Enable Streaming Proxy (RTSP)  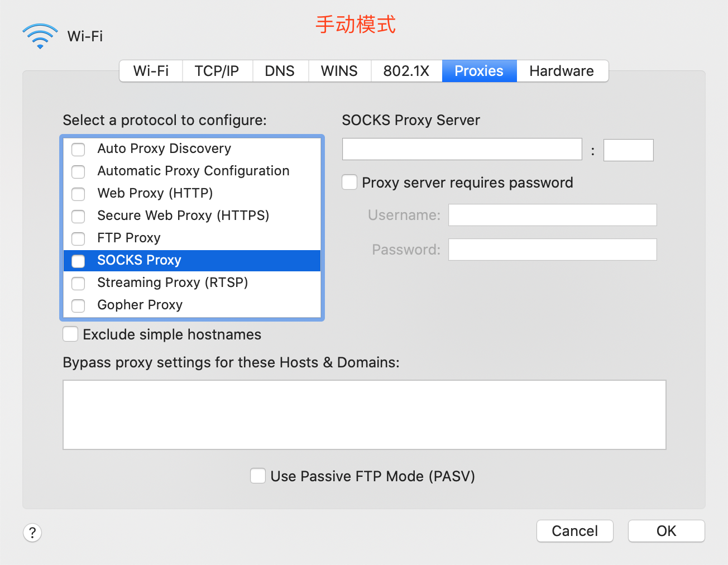[x=78, y=284]
